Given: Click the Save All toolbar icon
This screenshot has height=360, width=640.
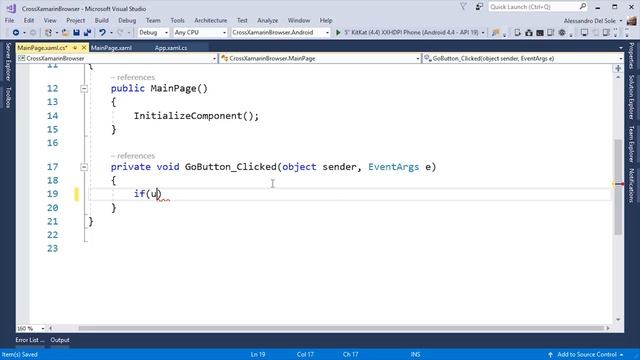Looking at the screenshot, I should coord(87,32).
